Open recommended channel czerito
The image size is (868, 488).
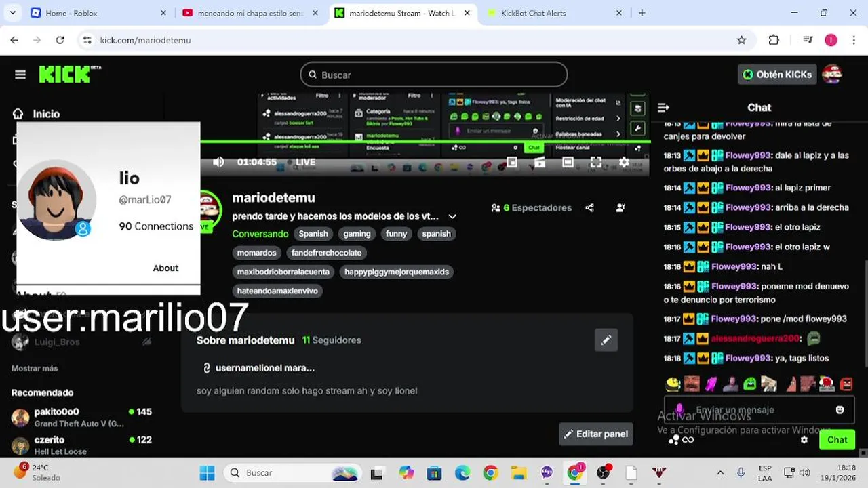pos(81,445)
